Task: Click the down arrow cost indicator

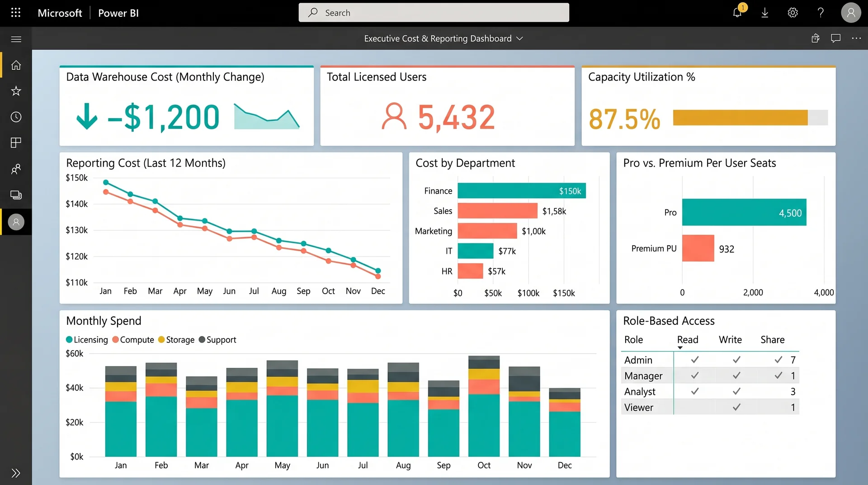Action: click(x=87, y=116)
